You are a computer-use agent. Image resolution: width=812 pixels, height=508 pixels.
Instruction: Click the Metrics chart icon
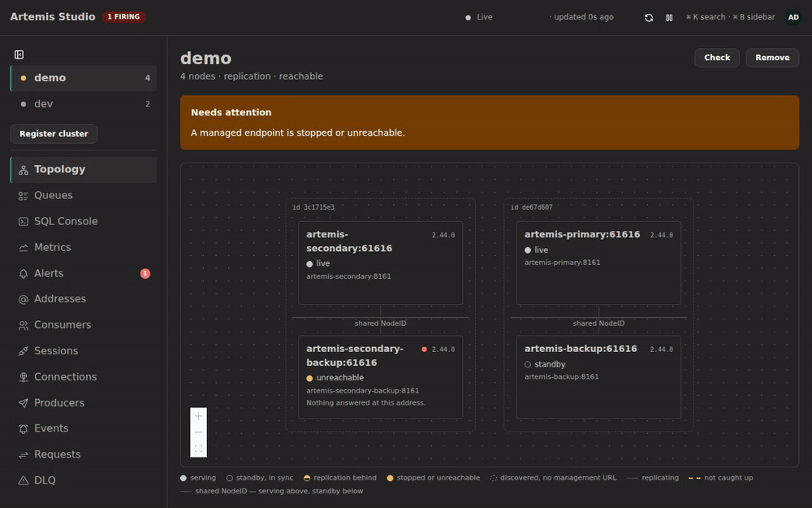tap(24, 248)
